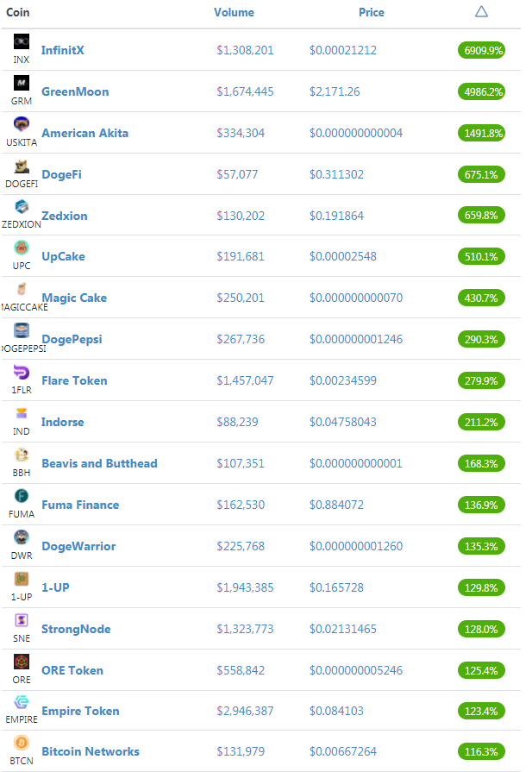Click the Empire Token logo icon
The image size is (532, 772).
point(22,703)
